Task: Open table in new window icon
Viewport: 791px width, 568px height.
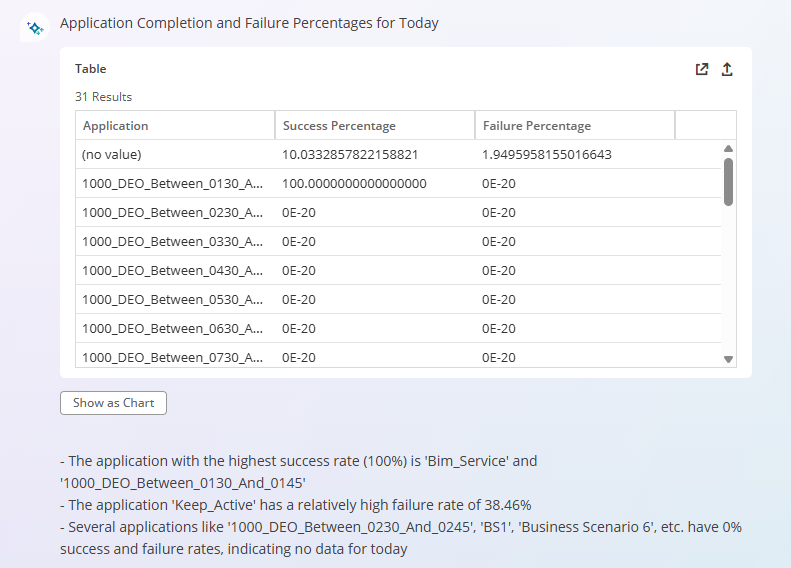Action: click(x=702, y=69)
